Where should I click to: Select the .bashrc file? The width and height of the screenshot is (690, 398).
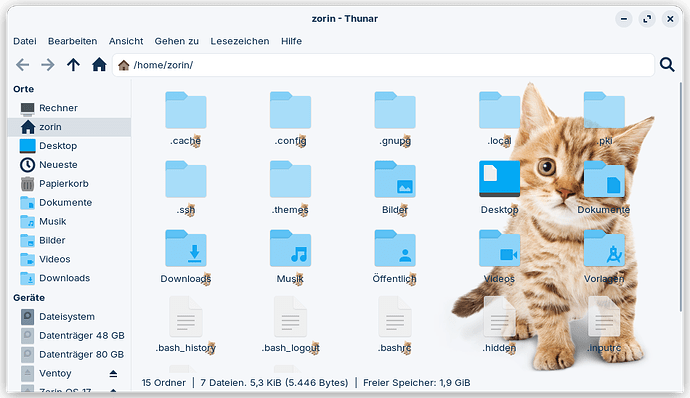[x=395, y=317]
